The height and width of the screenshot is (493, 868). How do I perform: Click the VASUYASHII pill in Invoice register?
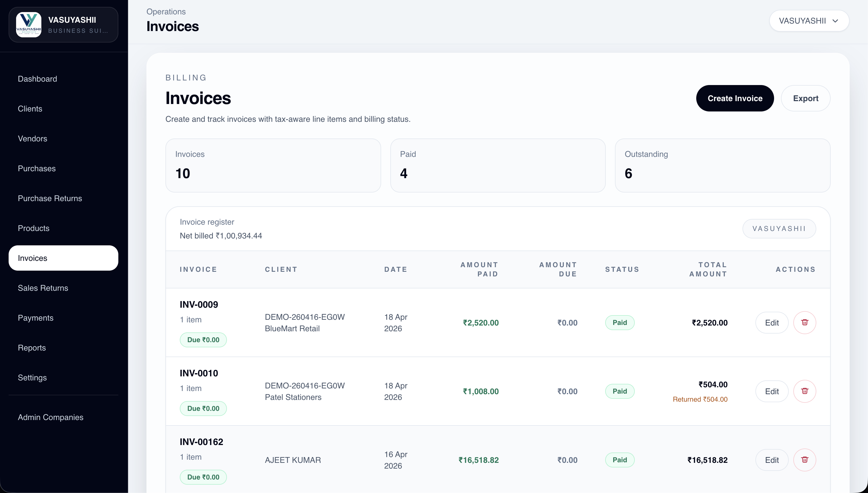[x=779, y=229]
